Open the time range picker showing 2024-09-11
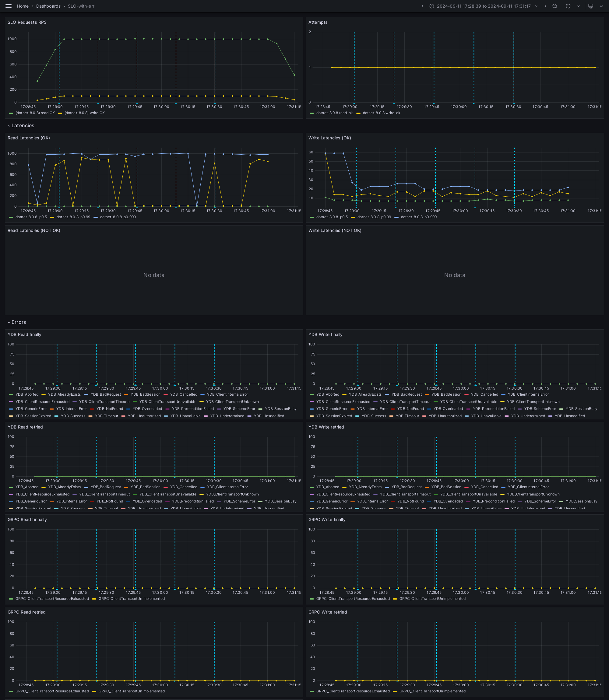609x700 pixels. point(483,6)
